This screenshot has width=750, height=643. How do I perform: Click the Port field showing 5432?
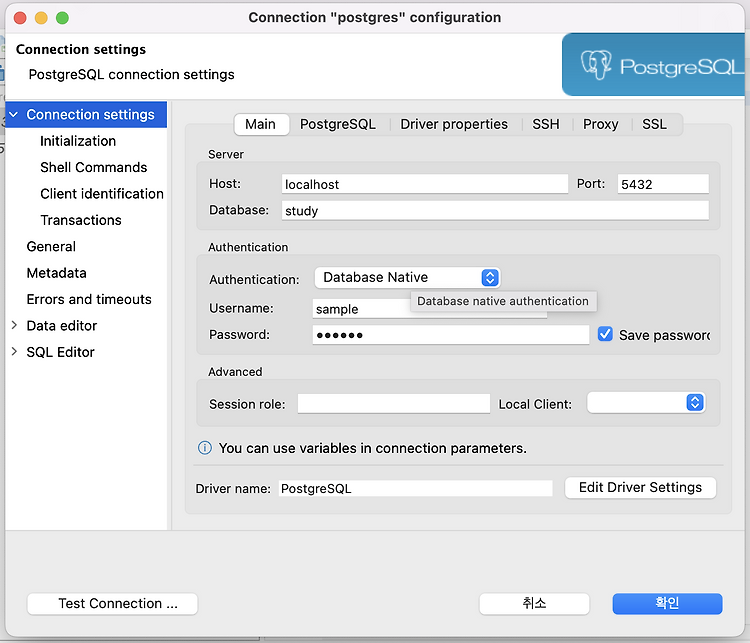(663, 184)
